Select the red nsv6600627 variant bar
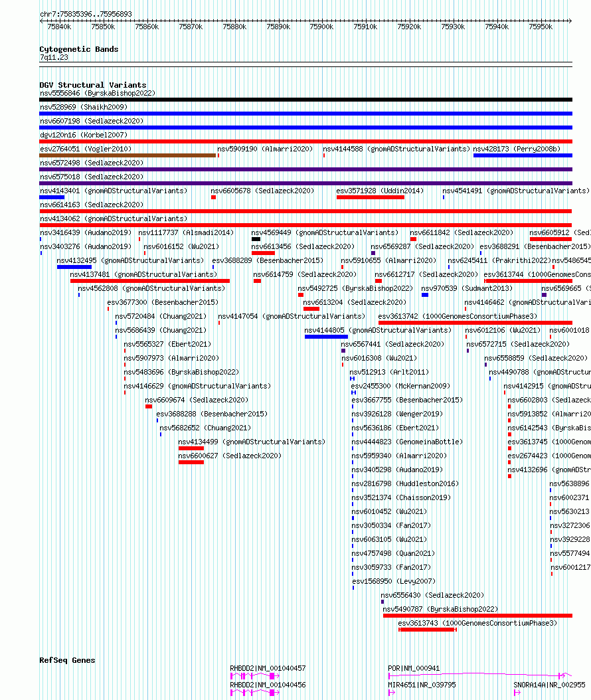This screenshot has height=700, width=591. pyautogui.click(x=191, y=462)
